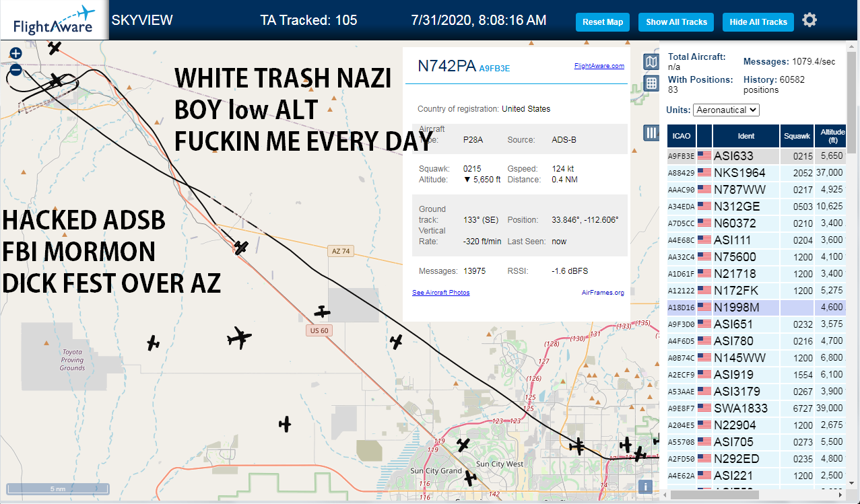The image size is (860, 504).
Task: Select the N21718 row
Action: pyautogui.click(x=756, y=274)
